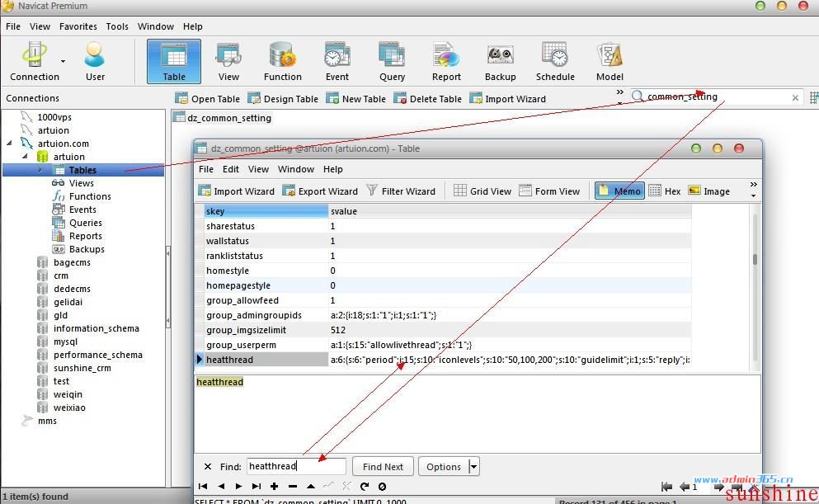This screenshot has height=504, width=819.
Task: Sort by the skey column header
Action: coord(266,211)
